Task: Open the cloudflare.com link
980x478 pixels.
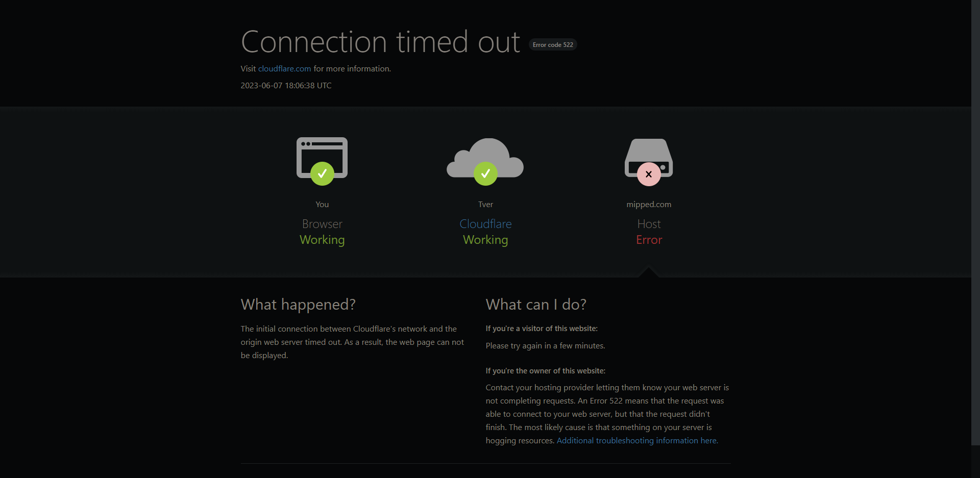Action: [x=284, y=68]
